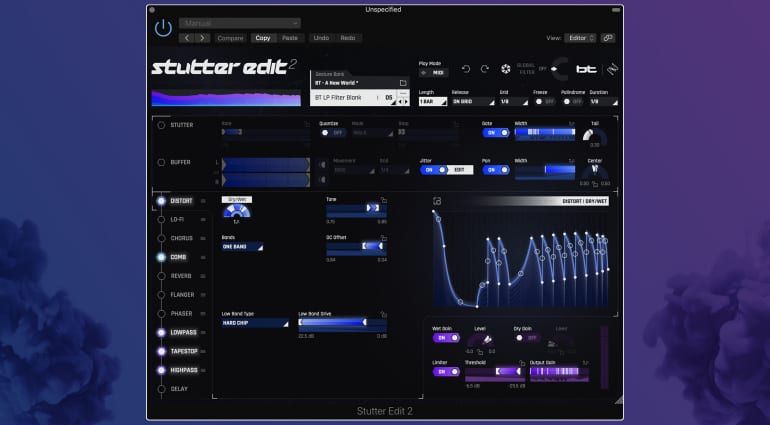Click the iZotope logo icon
Image resolution: width=770 pixels, height=425 pixels.
612,69
